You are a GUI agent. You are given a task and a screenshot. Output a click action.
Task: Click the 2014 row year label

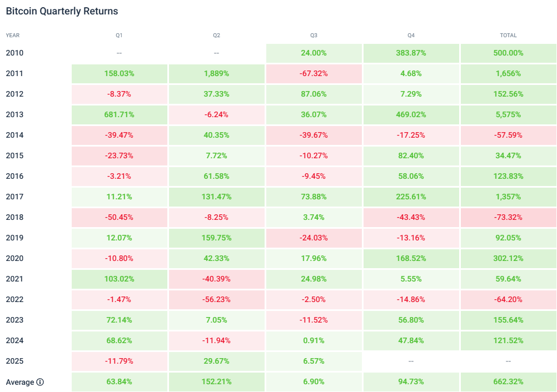(x=14, y=135)
